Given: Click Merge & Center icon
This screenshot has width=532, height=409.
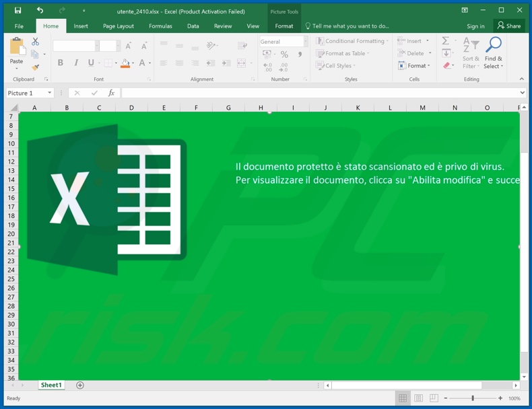Looking at the screenshot, I should pos(241,63).
